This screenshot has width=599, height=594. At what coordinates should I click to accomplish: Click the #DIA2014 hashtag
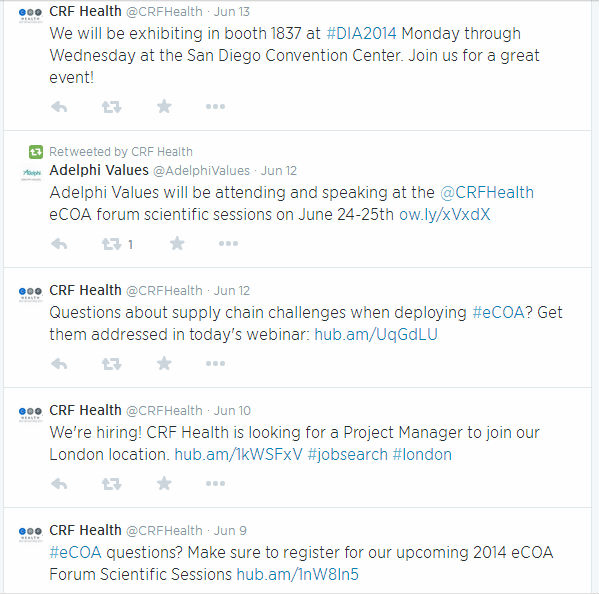(x=361, y=34)
